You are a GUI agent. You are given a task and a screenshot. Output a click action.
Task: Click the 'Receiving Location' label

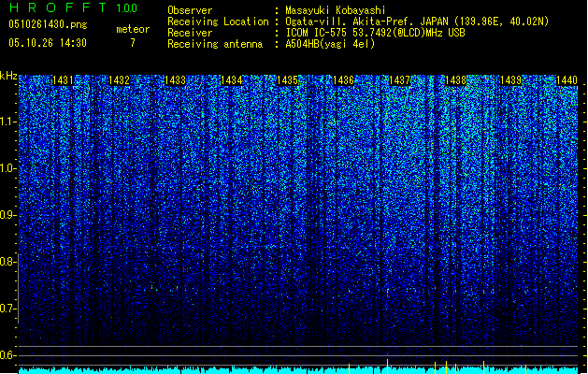coord(218,22)
